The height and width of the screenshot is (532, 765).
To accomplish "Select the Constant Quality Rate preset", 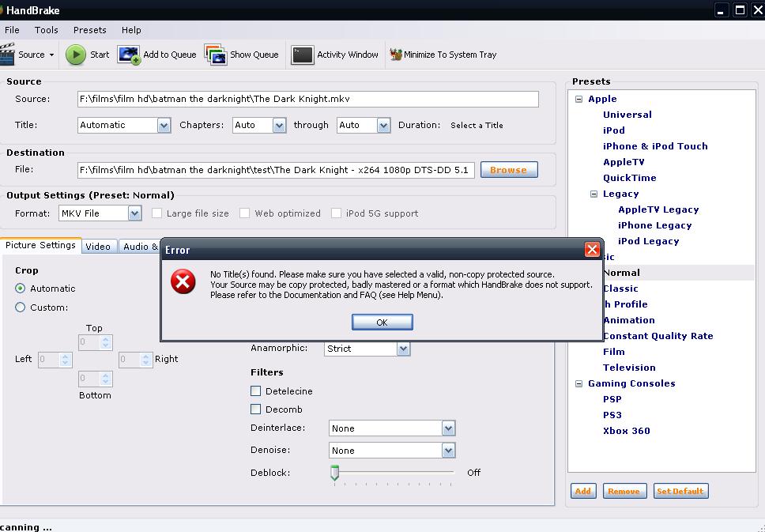I will pos(658,336).
